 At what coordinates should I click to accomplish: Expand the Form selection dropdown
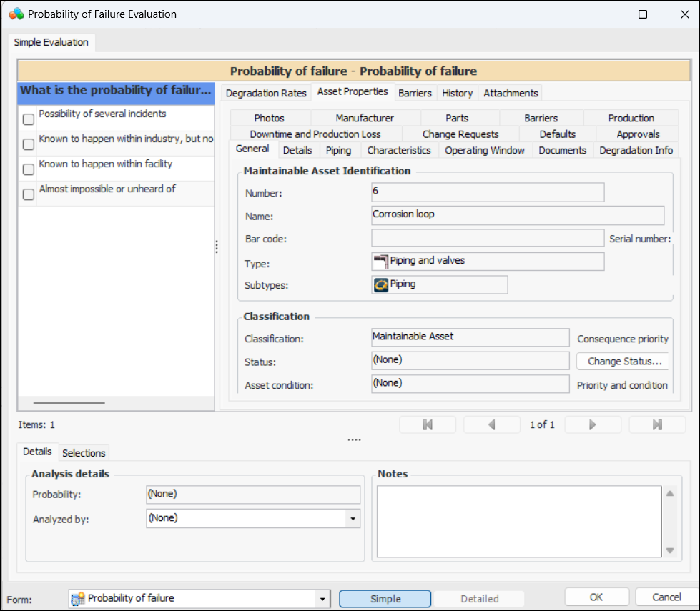pyautogui.click(x=322, y=599)
